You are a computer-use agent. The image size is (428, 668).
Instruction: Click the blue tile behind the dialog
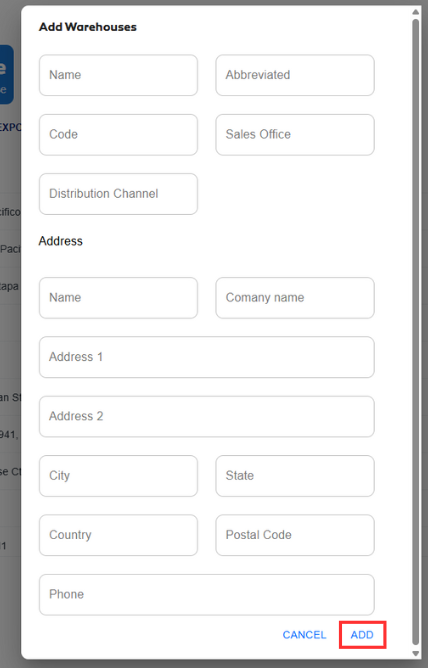coord(7,75)
